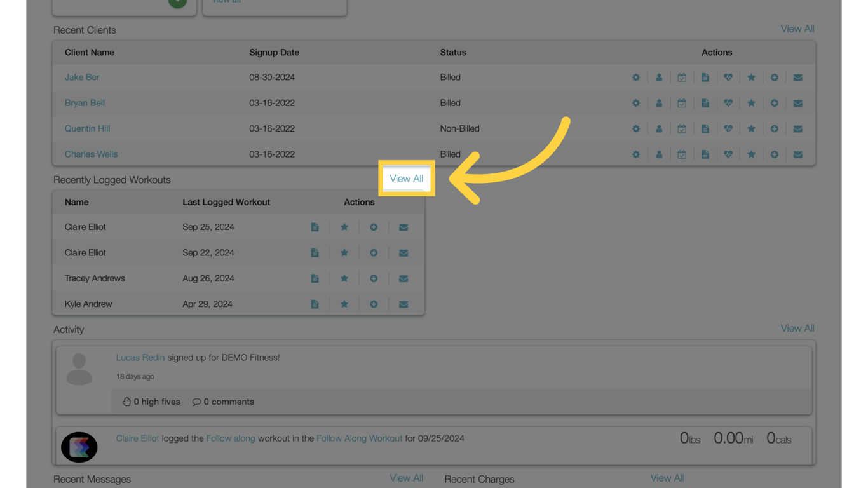868x488 pixels.
Task: Click heartbeat icon in Jake Ber row
Action: [728, 78]
